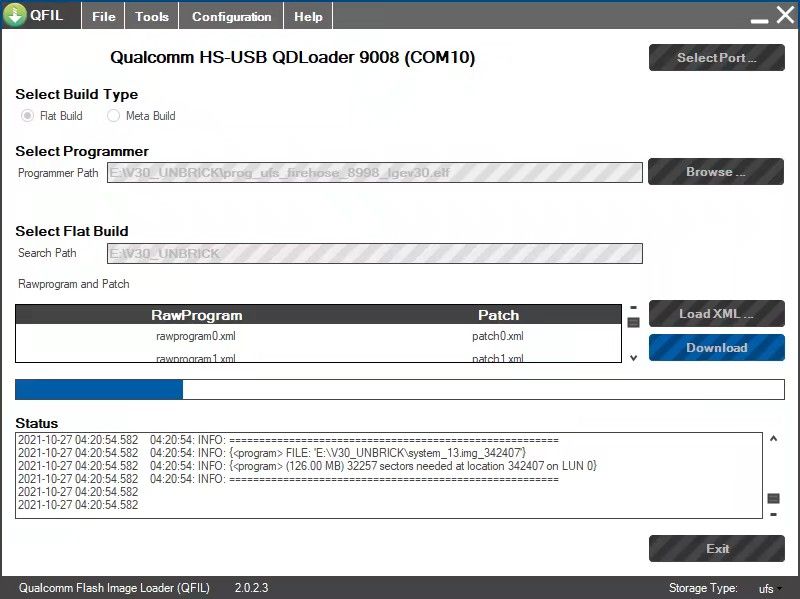Collapse the Status log with up chevron

773,439
